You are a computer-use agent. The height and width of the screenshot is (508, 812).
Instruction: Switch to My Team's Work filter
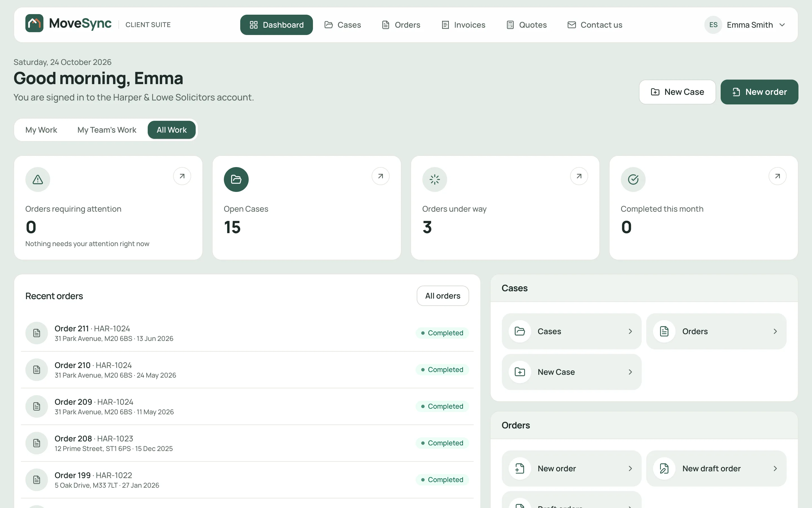107,130
